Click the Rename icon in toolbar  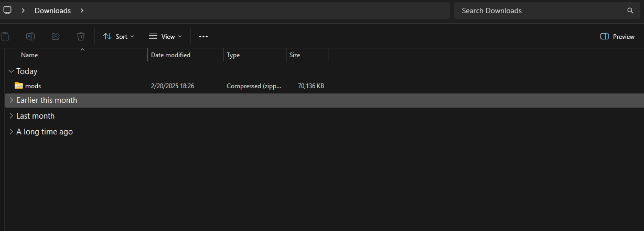click(x=30, y=36)
